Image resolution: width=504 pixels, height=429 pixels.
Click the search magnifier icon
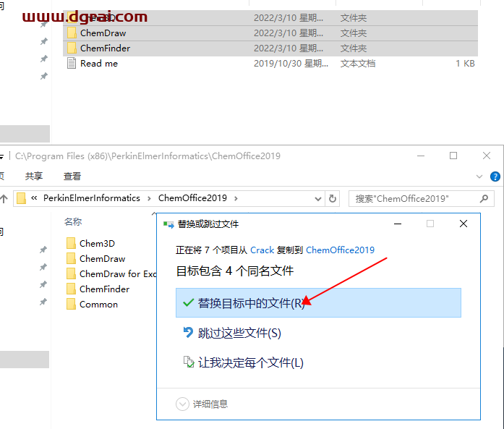pos(484,198)
